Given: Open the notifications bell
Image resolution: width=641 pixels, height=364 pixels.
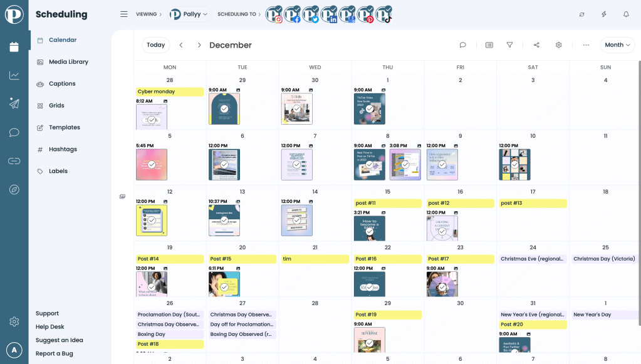Looking at the screenshot, I should [625, 14].
